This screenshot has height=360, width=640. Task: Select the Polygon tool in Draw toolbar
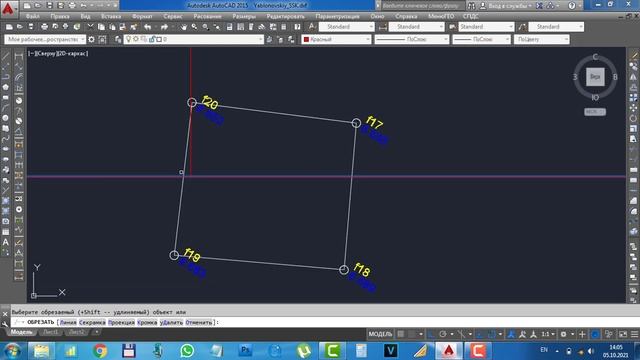[x=6, y=87]
